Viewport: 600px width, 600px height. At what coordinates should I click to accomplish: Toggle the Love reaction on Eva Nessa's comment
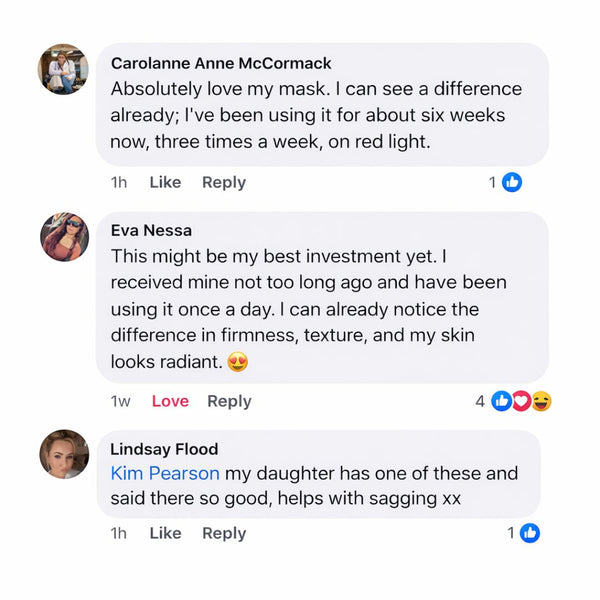pos(170,401)
